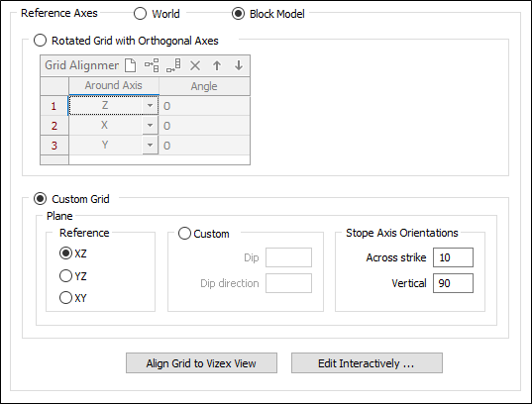The image size is (532, 404).
Task: Click the insert row icon in grid toolbar
Action: (x=152, y=65)
